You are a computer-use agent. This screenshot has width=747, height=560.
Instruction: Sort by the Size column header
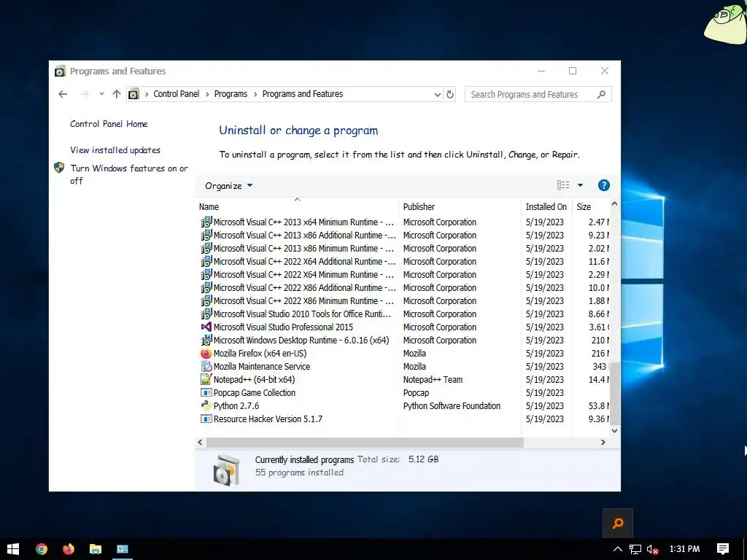pos(591,206)
